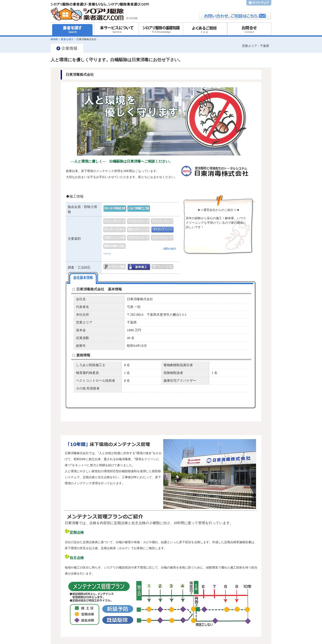The height and width of the screenshot is (644, 322).
Task: Click the アリピレスシリーズ chemical badge
Action: pyautogui.click(x=138, y=221)
